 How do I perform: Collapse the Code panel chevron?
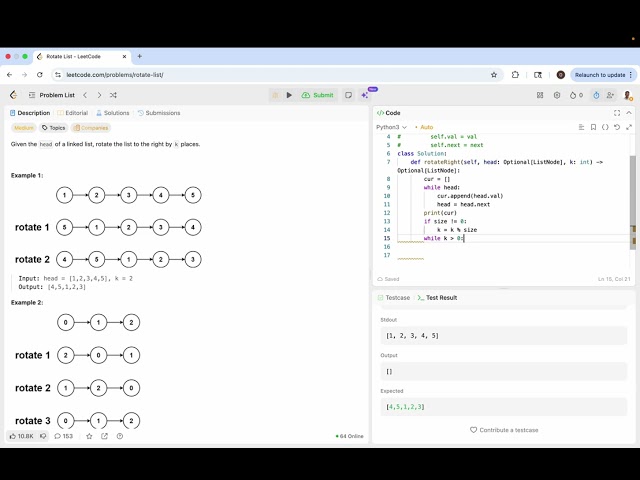click(x=630, y=113)
